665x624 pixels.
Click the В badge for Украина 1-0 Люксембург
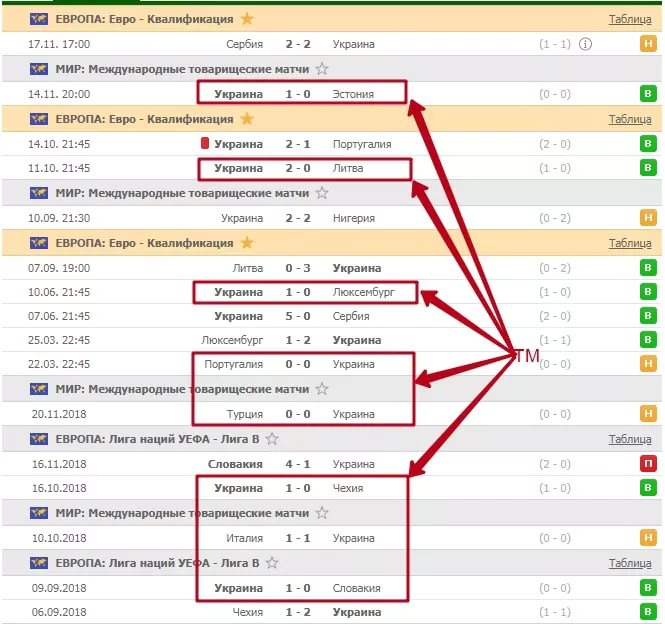coord(648,292)
